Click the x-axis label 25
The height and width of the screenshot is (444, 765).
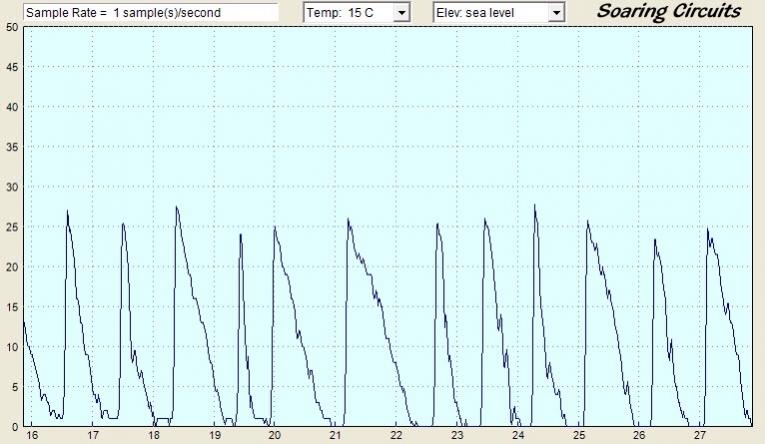(579, 435)
